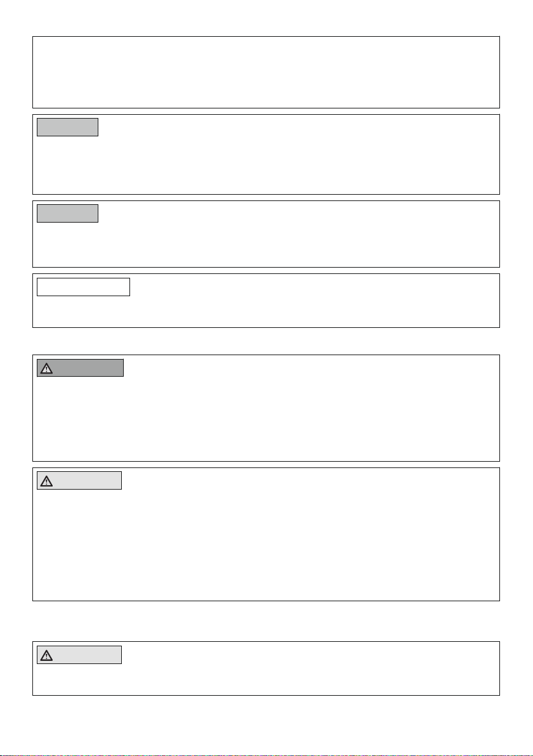Image resolution: width=533 pixels, height=756 pixels.
Task: Select the first small gray label near the top
Action: coord(67,127)
